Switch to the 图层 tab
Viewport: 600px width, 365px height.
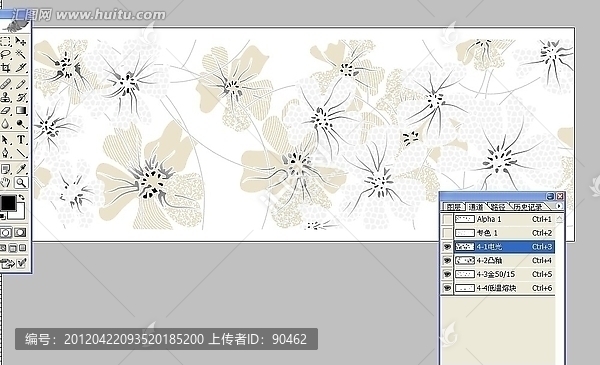tap(454, 207)
